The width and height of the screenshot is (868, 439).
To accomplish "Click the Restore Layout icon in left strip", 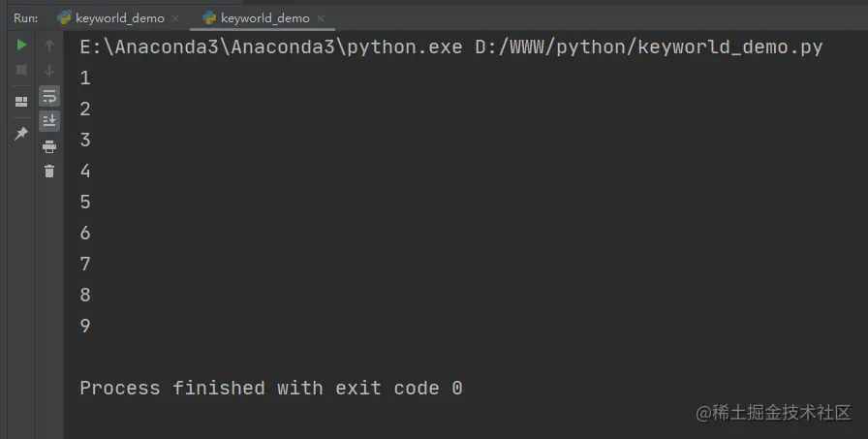I will pos(21,102).
